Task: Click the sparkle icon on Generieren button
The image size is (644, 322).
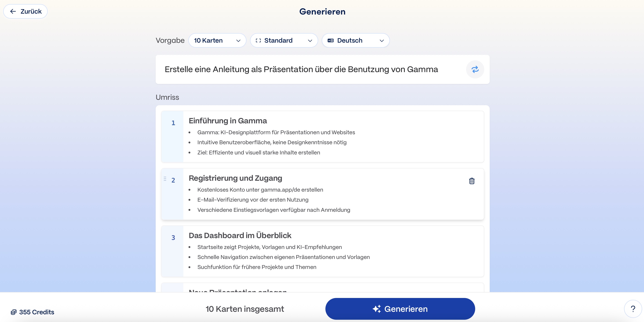Action: 376,309
